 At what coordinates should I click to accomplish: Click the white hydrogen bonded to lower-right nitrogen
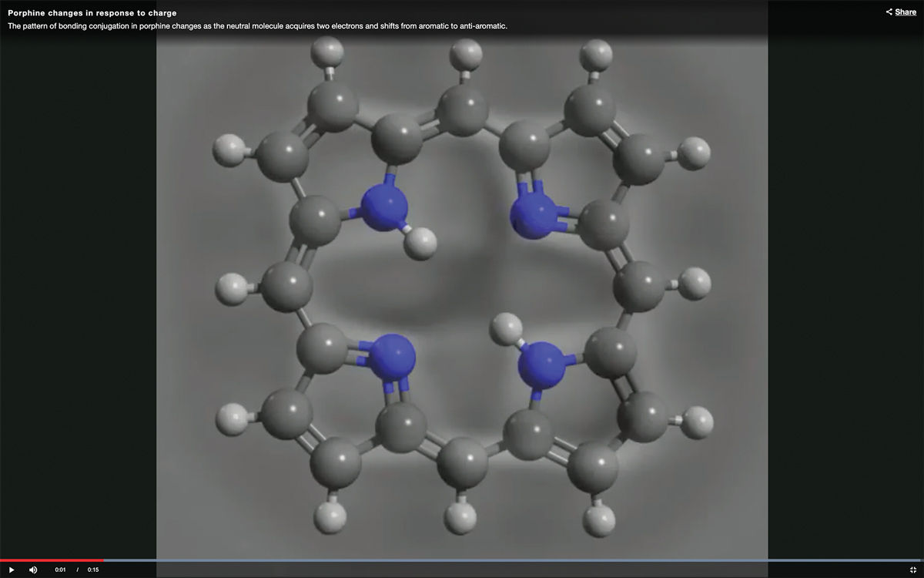point(507,328)
